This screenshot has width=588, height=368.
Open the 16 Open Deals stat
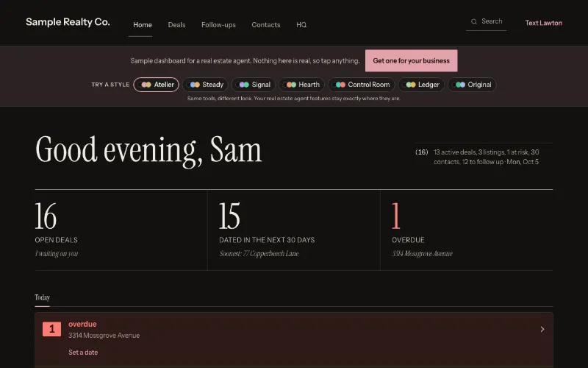[x=121, y=230]
